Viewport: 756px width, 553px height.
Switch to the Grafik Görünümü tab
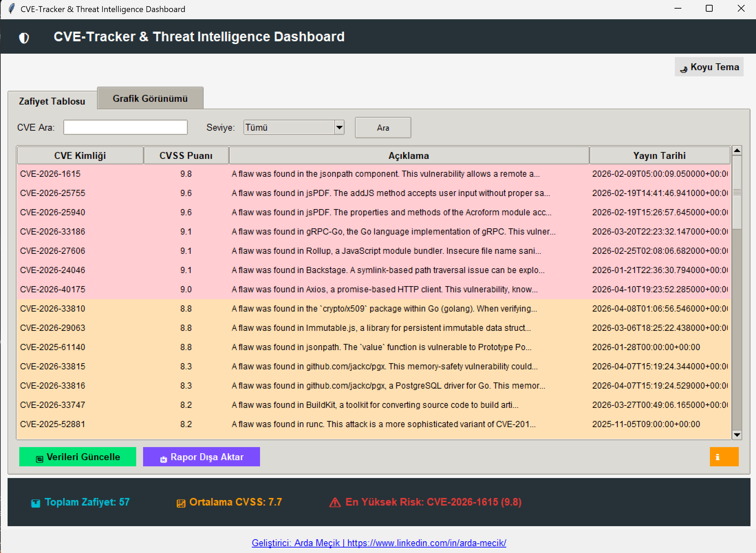[150, 98]
